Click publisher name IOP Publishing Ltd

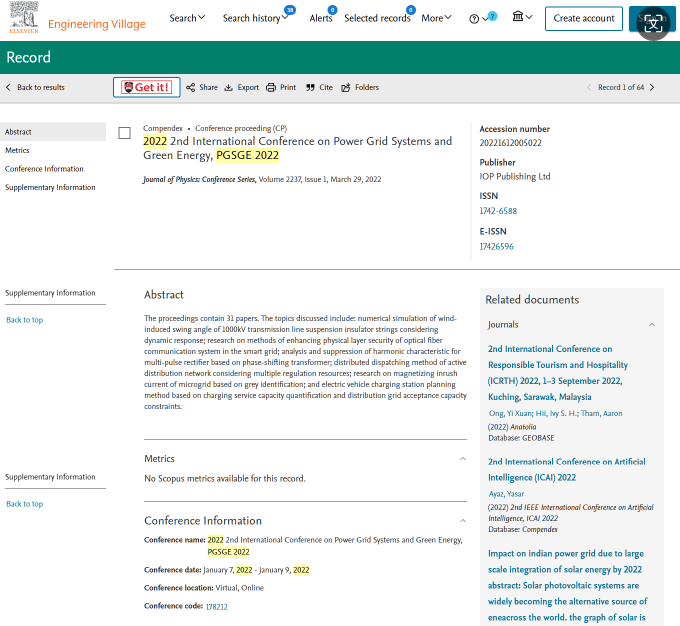tap(515, 177)
